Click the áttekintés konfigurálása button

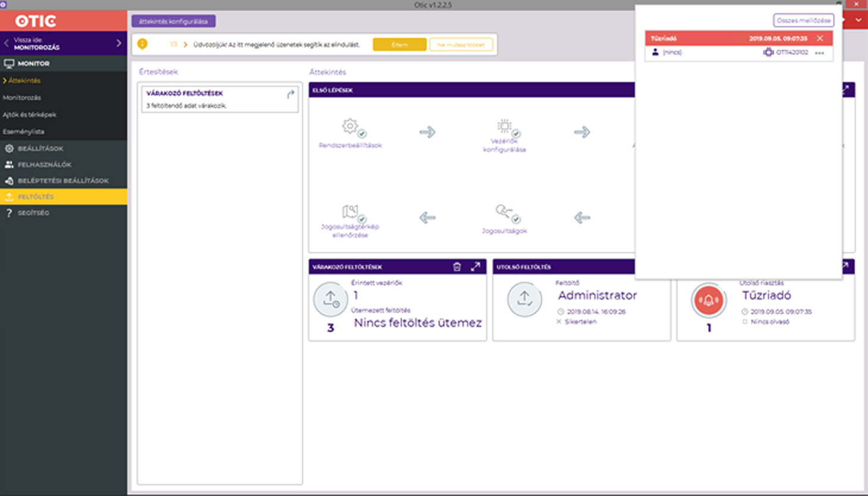click(x=173, y=21)
